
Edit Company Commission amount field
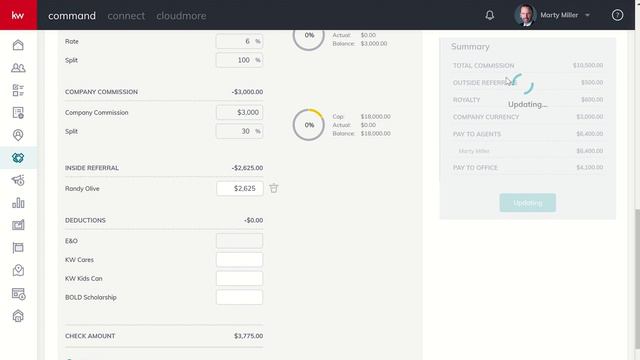coord(239,112)
